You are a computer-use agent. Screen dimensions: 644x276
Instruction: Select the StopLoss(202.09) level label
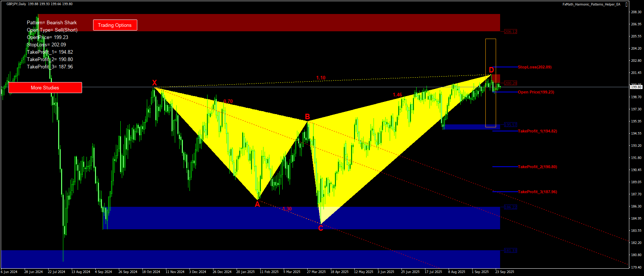click(534, 67)
